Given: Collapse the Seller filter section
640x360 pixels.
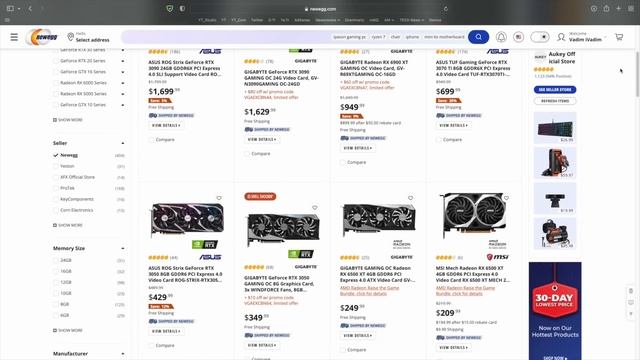Looking at the screenshot, I should click(x=123, y=143).
